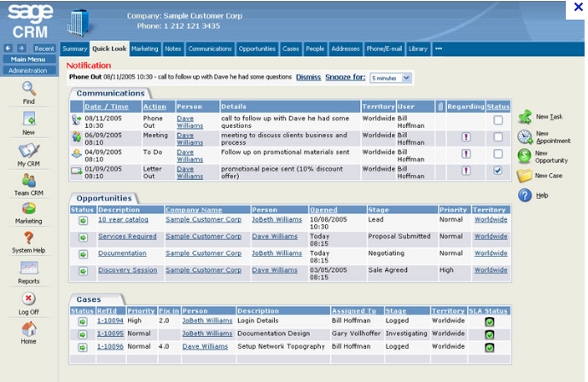This screenshot has height=382, width=588.
Task: Open the System Help sidebar icon
Action: (28, 239)
